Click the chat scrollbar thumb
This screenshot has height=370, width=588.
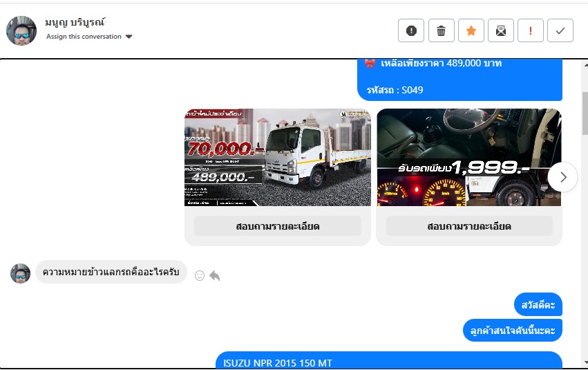(585, 113)
